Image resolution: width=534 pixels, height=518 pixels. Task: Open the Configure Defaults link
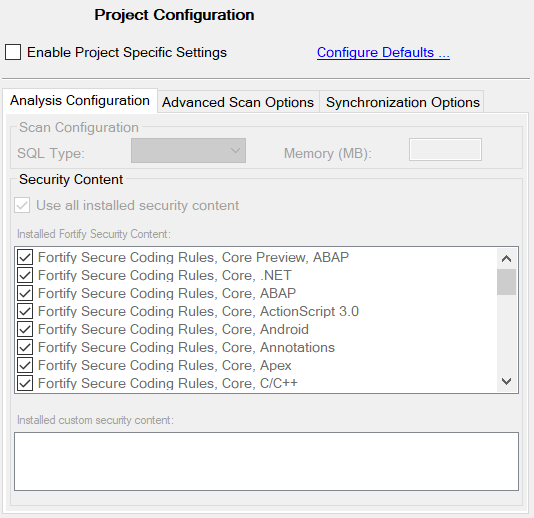383,52
